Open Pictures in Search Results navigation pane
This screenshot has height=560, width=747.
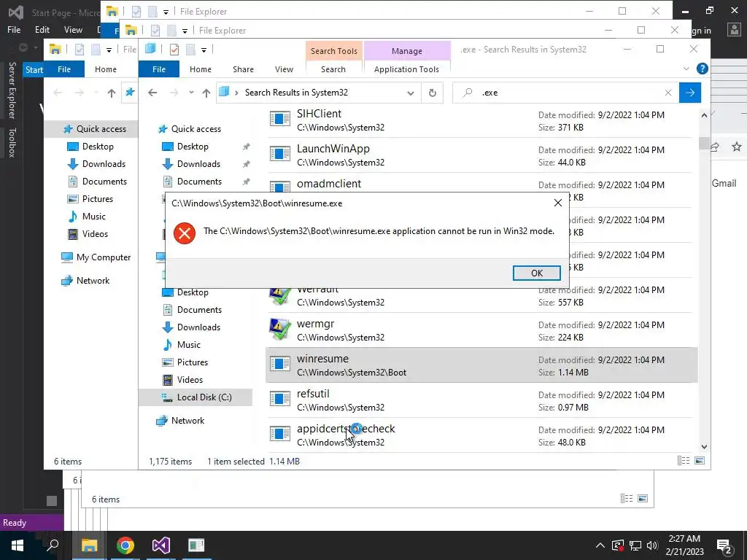coord(193,362)
